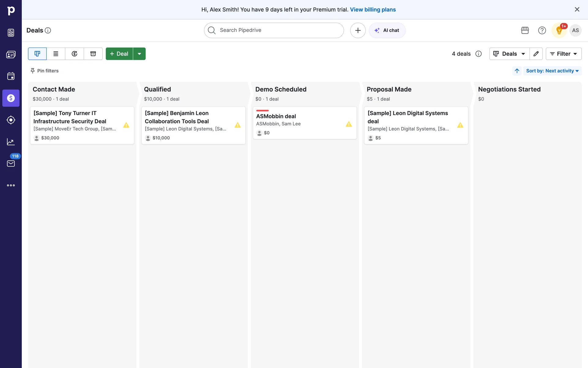Open Contacts from the sidebar
The image size is (588, 368).
[11, 55]
